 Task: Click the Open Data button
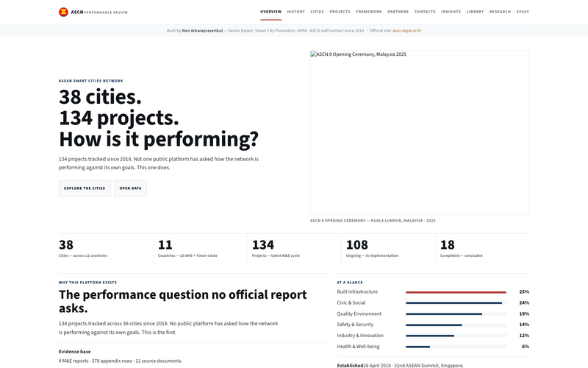[130, 188]
